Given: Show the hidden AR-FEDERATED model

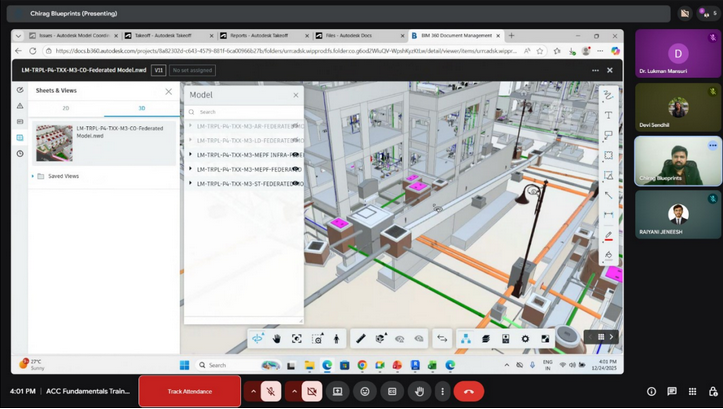Looking at the screenshot, I should point(296,126).
